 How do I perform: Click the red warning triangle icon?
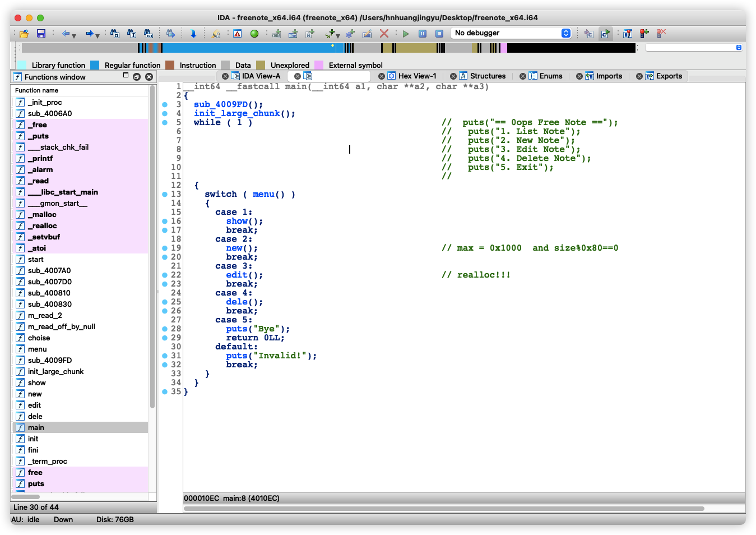click(238, 34)
